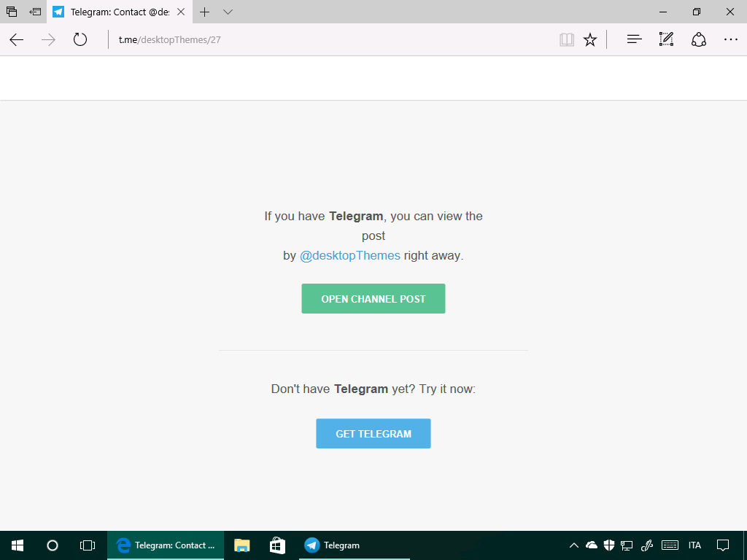Viewport: 747px width, 560px height.
Task: Go back to the previous page
Action: [17, 39]
